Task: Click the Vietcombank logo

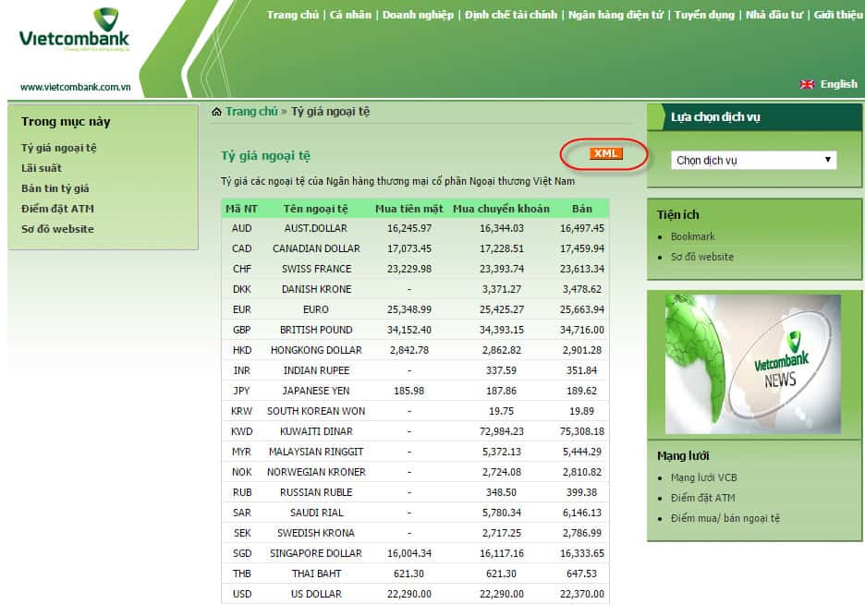Action: coord(75,29)
